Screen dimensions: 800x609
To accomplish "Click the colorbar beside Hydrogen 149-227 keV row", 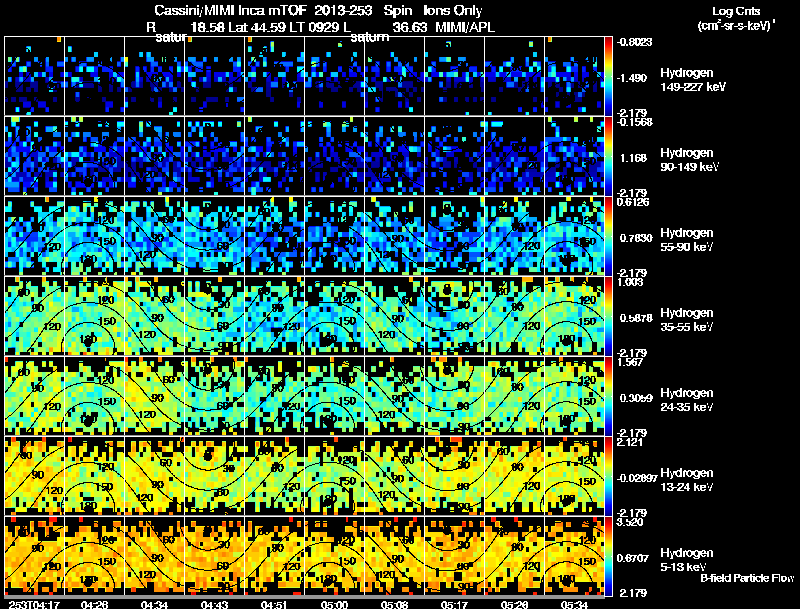I will click(608, 76).
